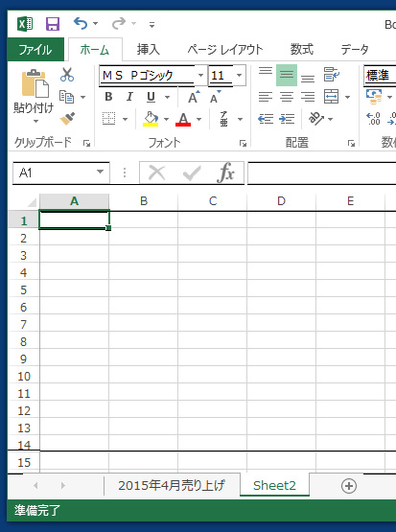Open the クリップボード dialog launcher
The width and height of the screenshot is (396, 532).
point(87,144)
